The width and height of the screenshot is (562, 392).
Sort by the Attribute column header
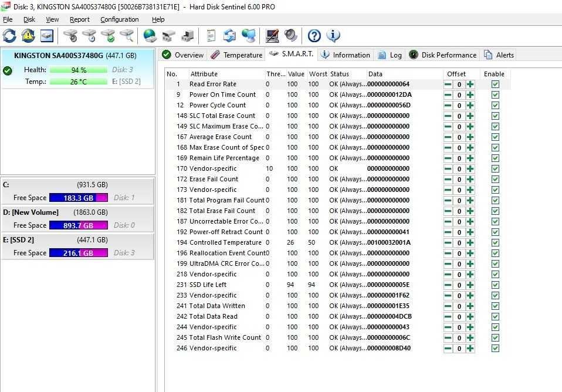tap(227, 74)
